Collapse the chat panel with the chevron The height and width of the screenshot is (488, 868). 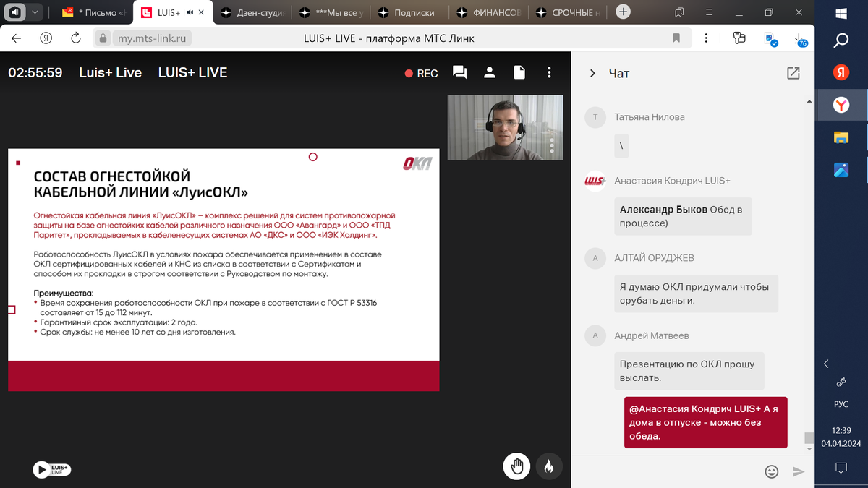click(x=592, y=73)
